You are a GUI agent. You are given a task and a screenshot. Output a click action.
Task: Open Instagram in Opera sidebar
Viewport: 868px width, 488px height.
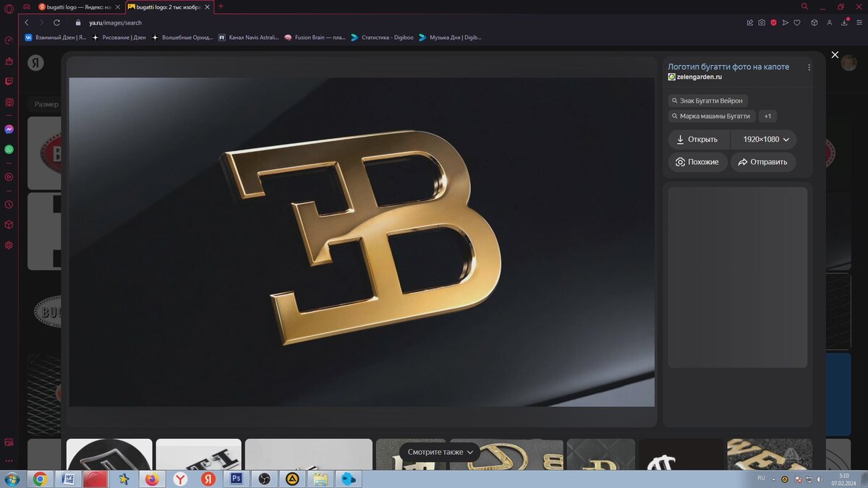[x=9, y=102]
